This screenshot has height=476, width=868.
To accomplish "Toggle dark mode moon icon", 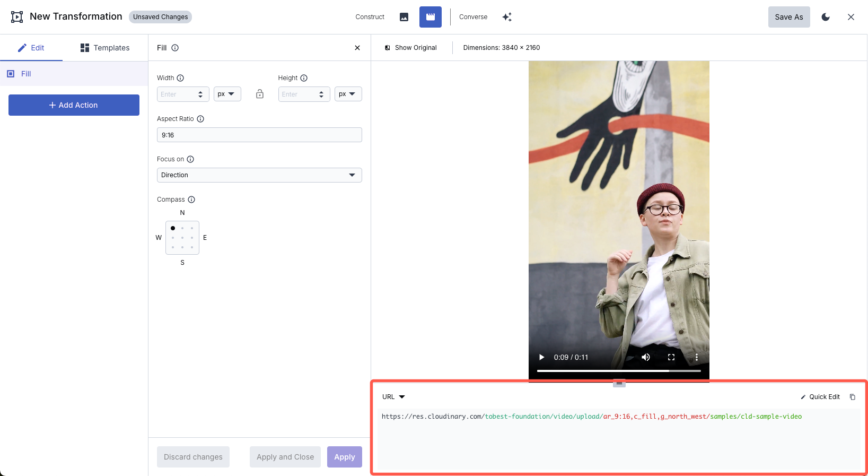I will pyautogui.click(x=826, y=17).
